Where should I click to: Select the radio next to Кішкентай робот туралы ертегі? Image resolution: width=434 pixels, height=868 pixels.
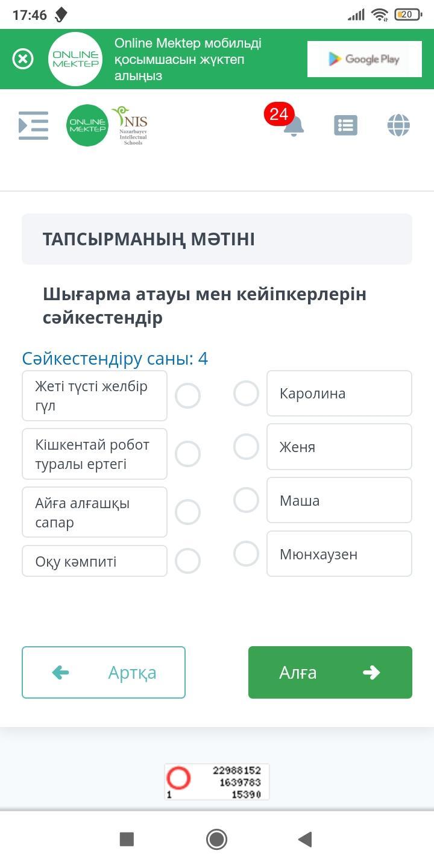(187, 454)
